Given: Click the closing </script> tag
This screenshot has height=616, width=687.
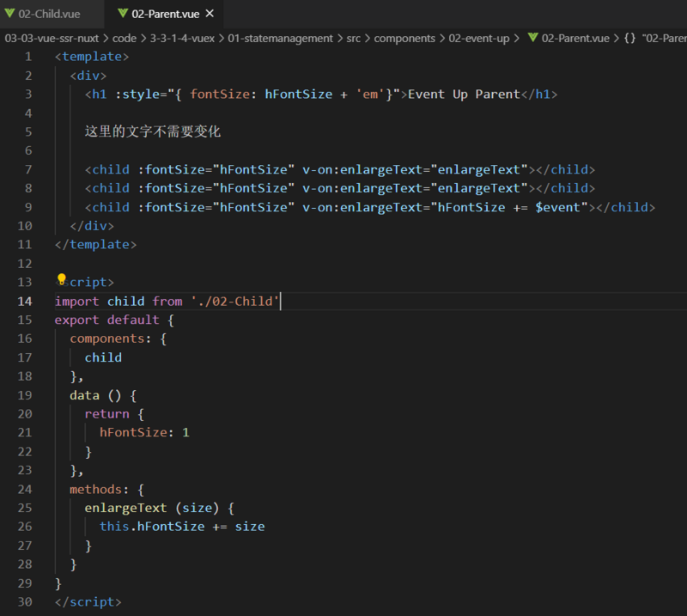Looking at the screenshot, I should [88, 602].
